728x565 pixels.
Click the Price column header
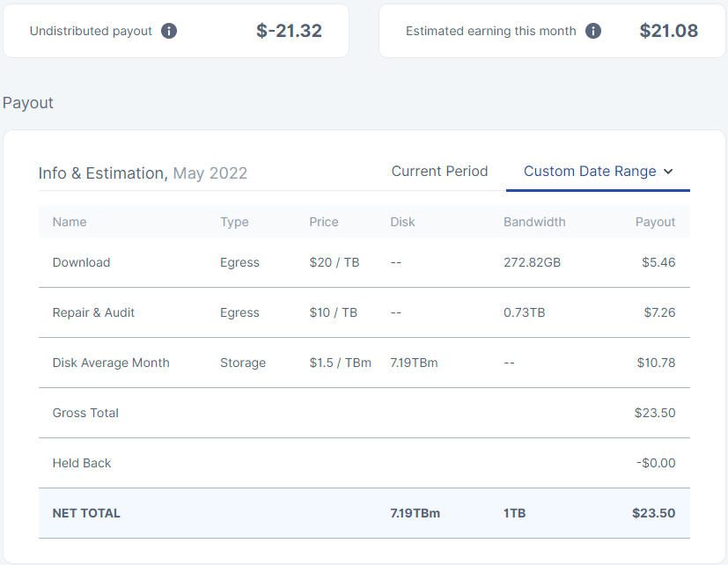(x=323, y=222)
